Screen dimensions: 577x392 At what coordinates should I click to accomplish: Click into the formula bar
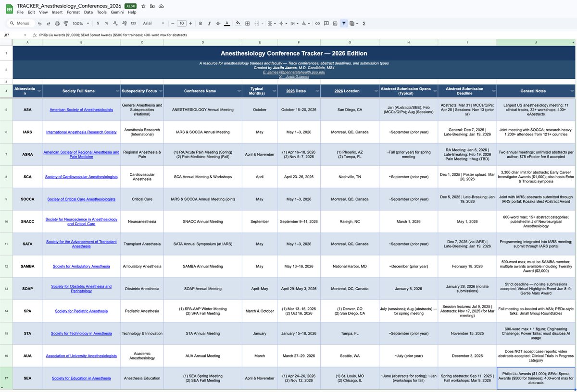[x=308, y=35]
